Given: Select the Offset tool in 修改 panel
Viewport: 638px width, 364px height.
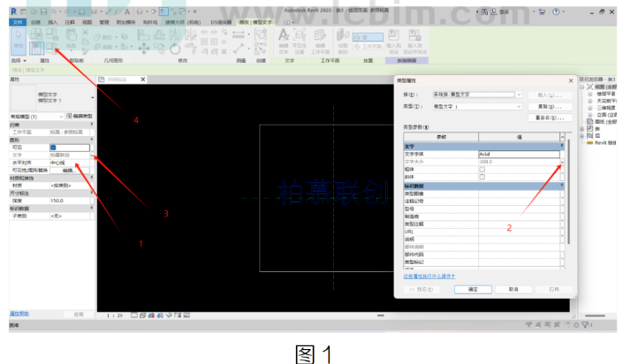Looking at the screenshot, I should pyautogui.click(x=159, y=35).
